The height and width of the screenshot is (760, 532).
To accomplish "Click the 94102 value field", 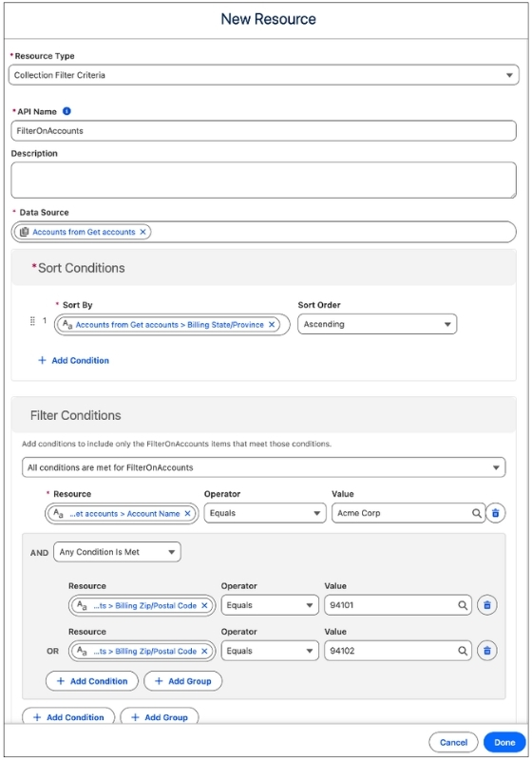I will pyautogui.click(x=398, y=651).
